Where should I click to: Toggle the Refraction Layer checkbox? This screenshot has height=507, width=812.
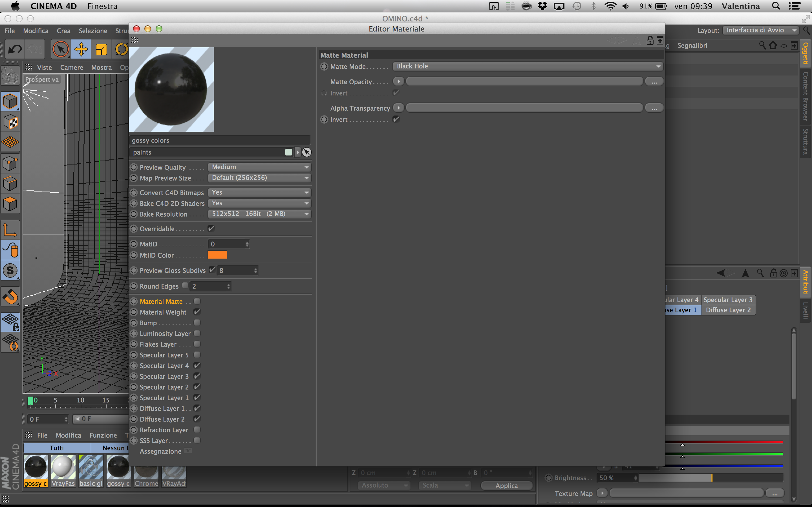pos(197,430)
